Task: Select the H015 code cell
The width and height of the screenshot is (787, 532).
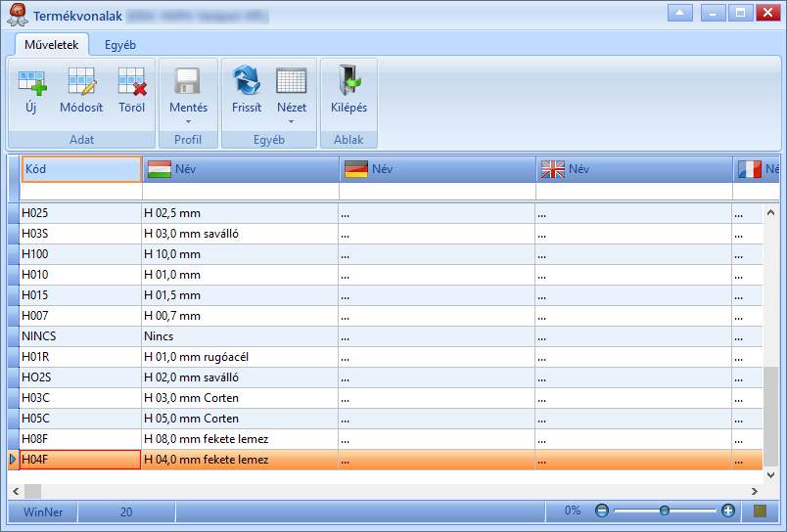Action: pyautogui.click(x=80, y=295)
